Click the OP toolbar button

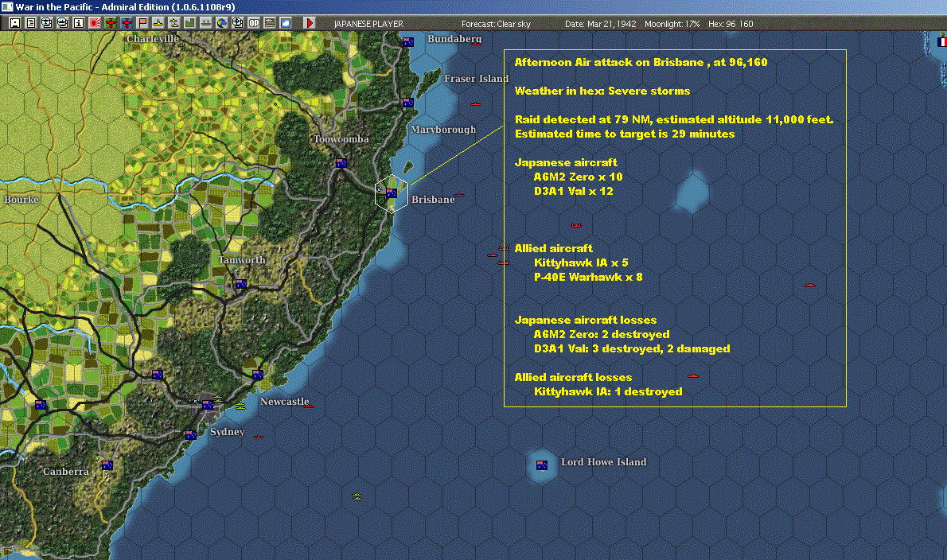click(x=254, y=23)
